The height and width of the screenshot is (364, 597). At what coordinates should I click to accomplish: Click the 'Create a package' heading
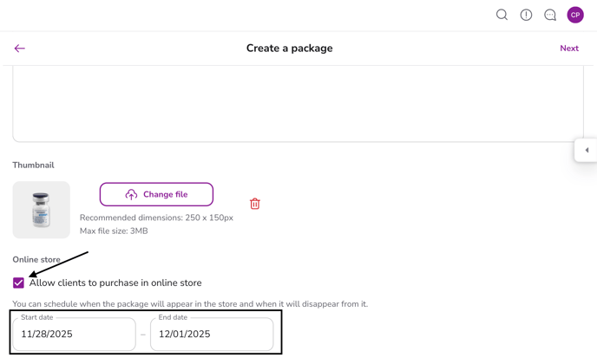[x=289, y=49]
